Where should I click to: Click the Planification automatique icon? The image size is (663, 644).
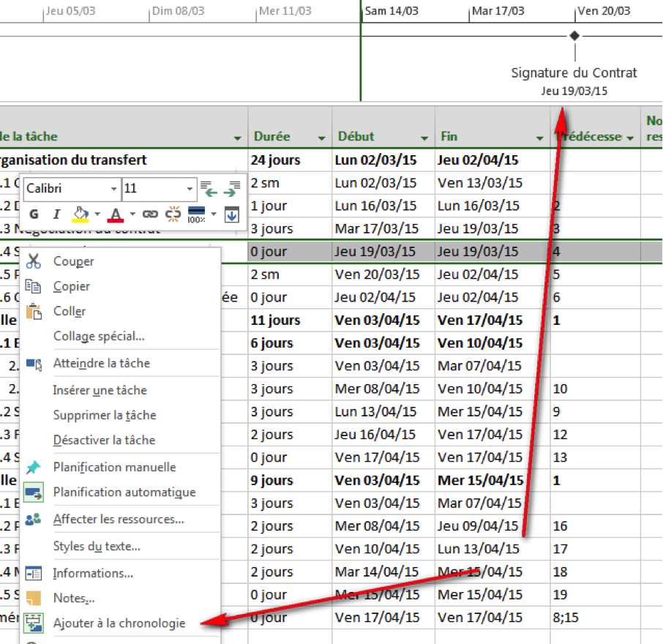pos(34,493)
